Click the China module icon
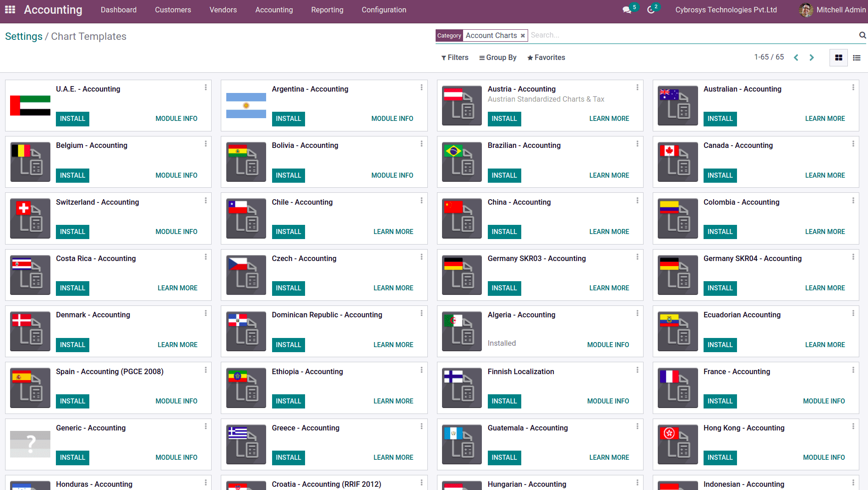This screenshot has height=490, width=868. pyautogui.click(x=462, y=218)
